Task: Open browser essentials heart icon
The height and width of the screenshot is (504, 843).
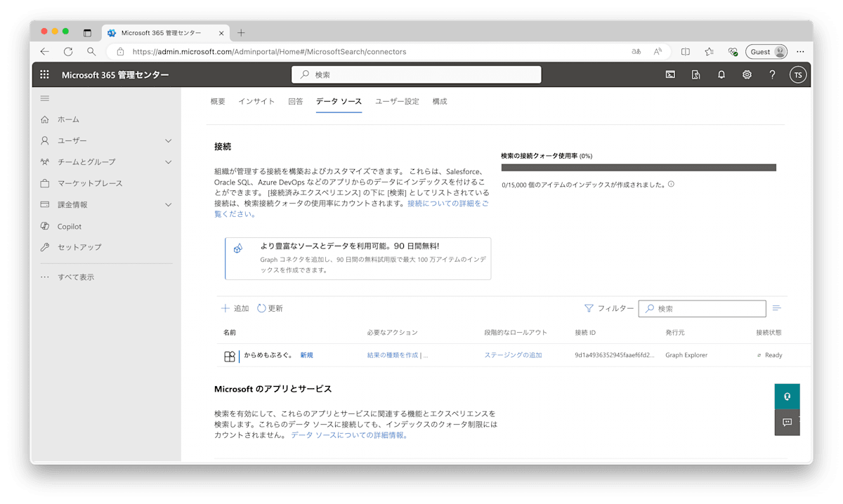Action: click(x=733, y=51)
